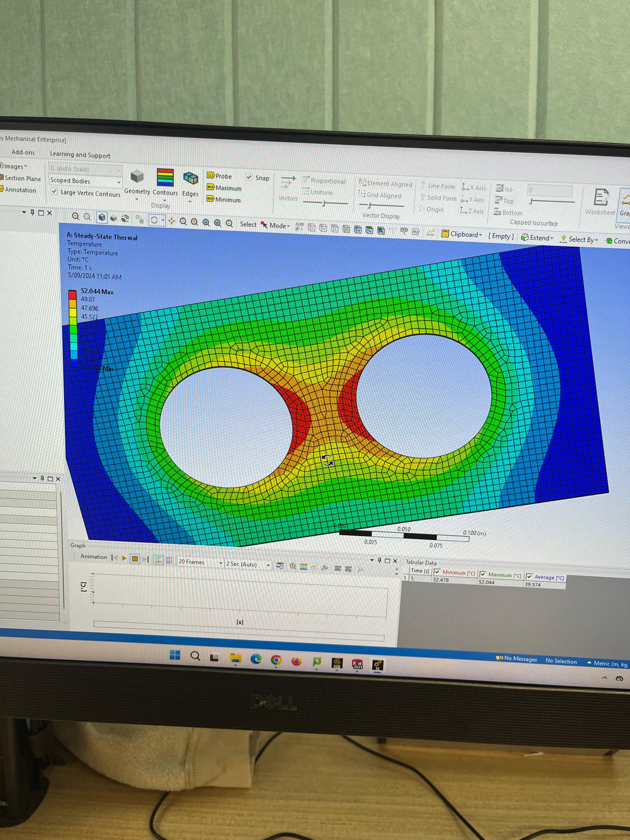Uncheck the Average [°C] column checkbox

529,576
